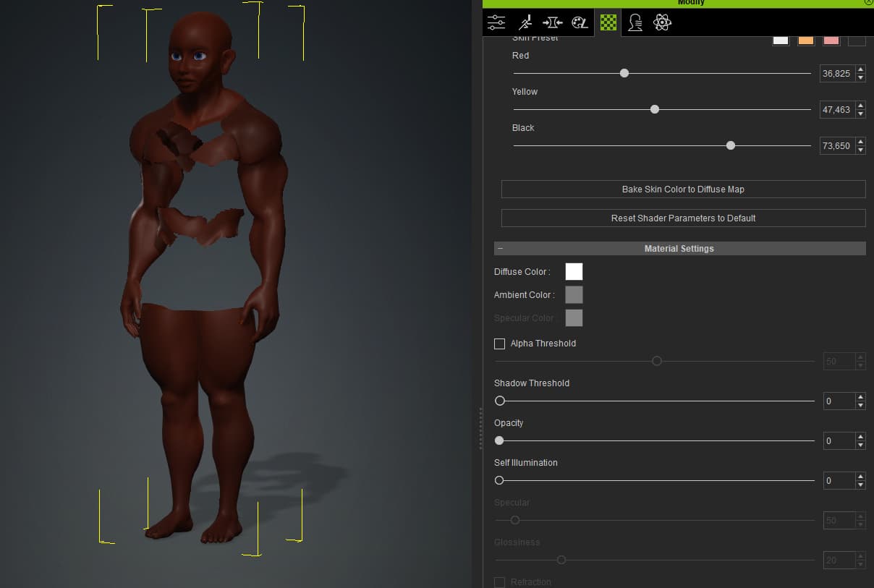Choose the white skin preset swatch
Screen dimensions: 874x588
pos(780,41)
